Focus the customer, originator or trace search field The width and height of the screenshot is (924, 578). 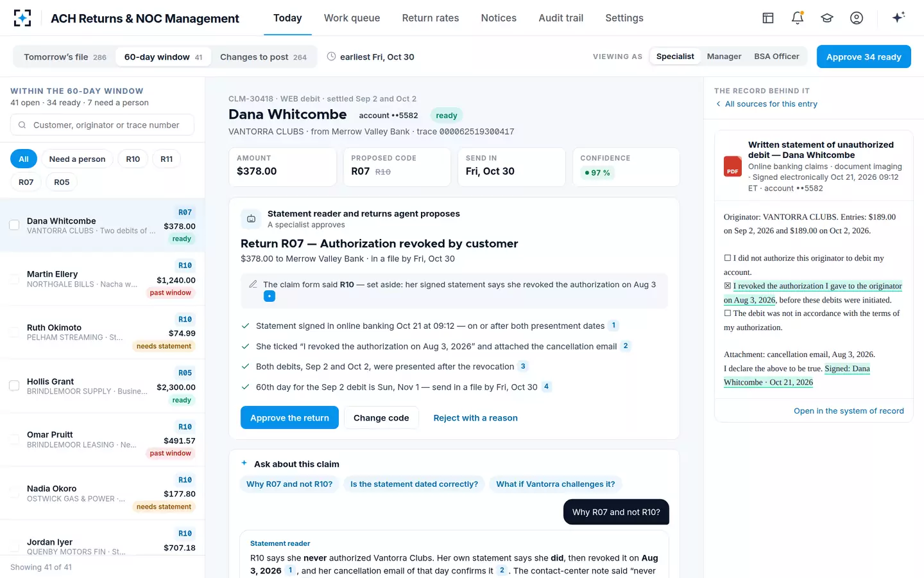click(x=102, y=125)
